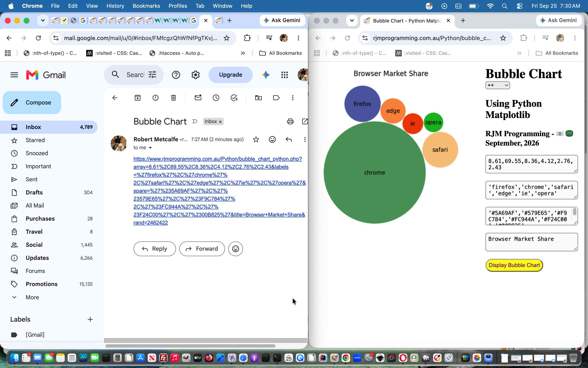
Task: Open Promotions category
Action: [x=49, y=284]
